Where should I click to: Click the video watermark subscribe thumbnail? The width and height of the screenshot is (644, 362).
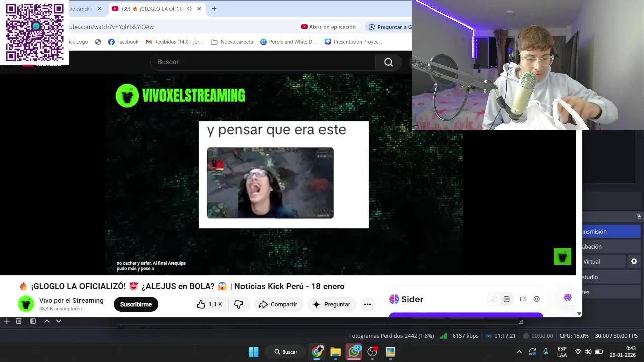(562, 257)
